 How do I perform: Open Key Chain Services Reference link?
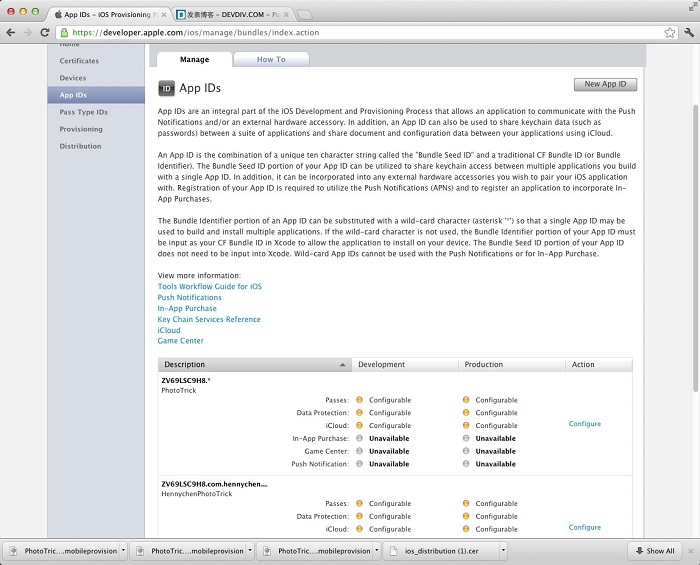pyautogui.click(x=208, y=319)
